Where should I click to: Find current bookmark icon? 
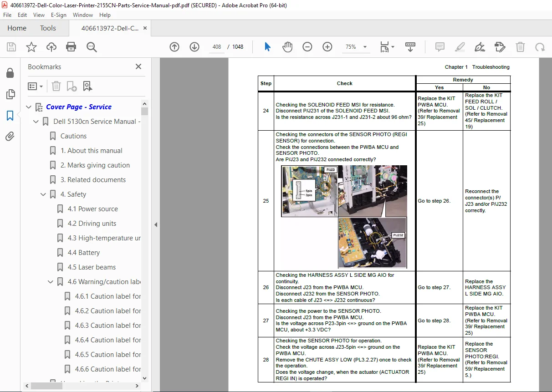click(87, 86)
